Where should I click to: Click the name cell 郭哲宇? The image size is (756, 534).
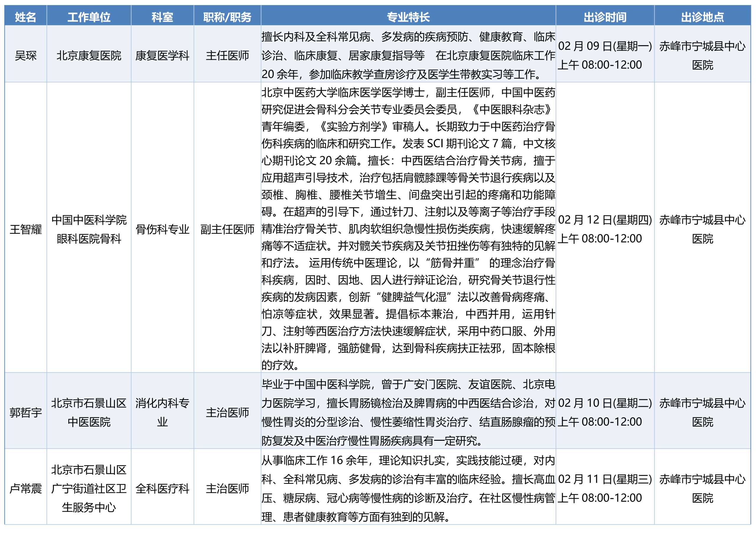[x=25, y=412]
